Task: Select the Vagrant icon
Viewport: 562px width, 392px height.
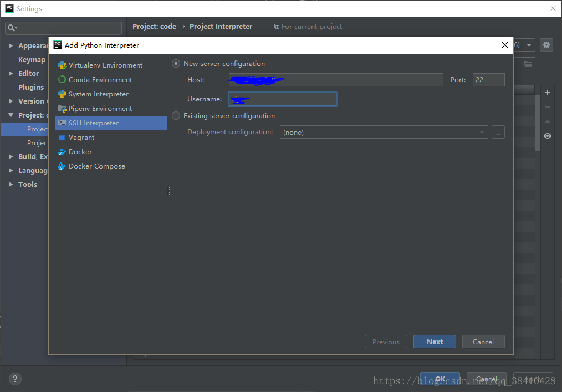Action: coord(62,138)
